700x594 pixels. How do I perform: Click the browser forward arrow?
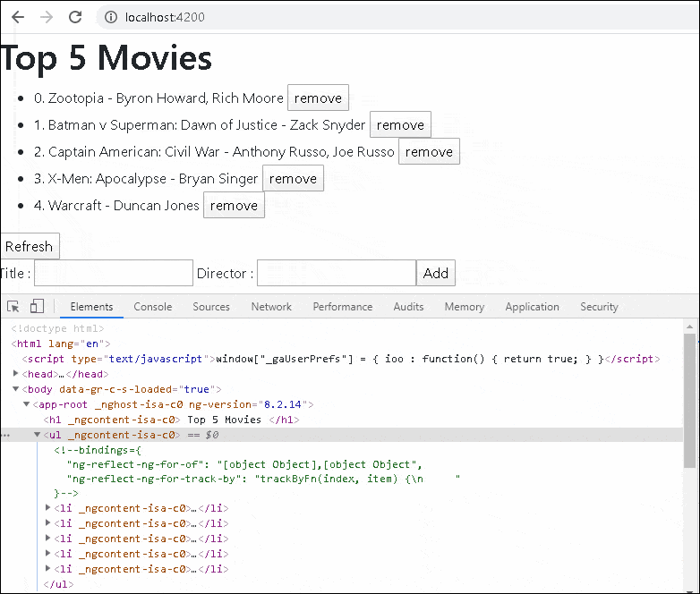click(47, 17)
